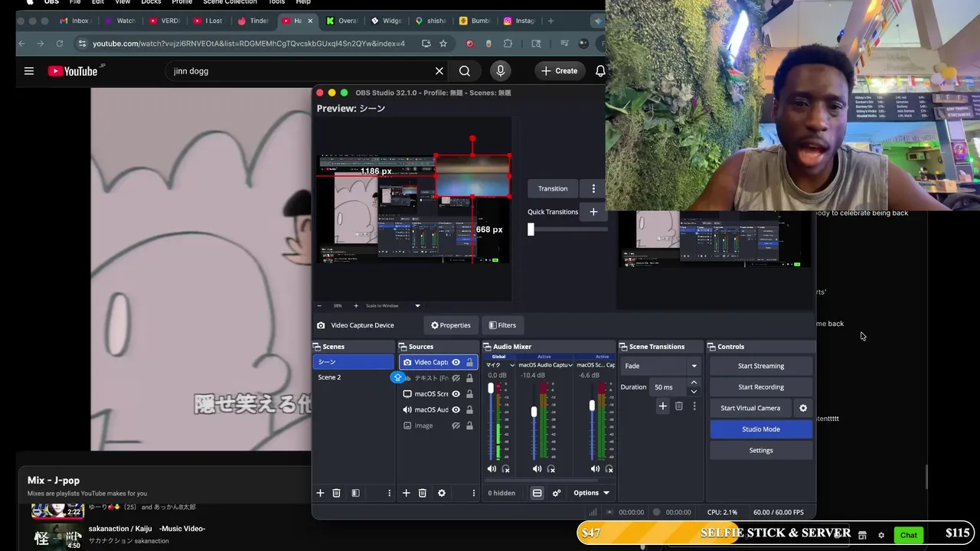
Task: Remove the selected scene with the trash icon
Action: point(336,494)
